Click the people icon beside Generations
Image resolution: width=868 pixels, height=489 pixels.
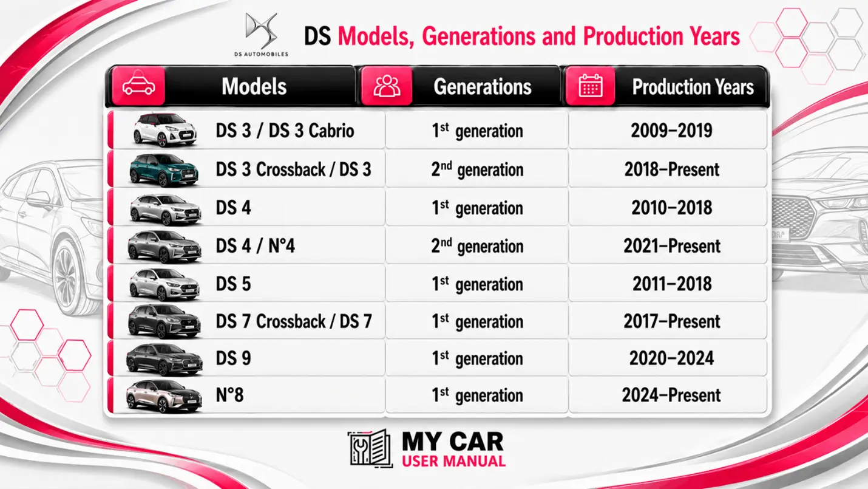pyautogui.click(x=387, y=86)
